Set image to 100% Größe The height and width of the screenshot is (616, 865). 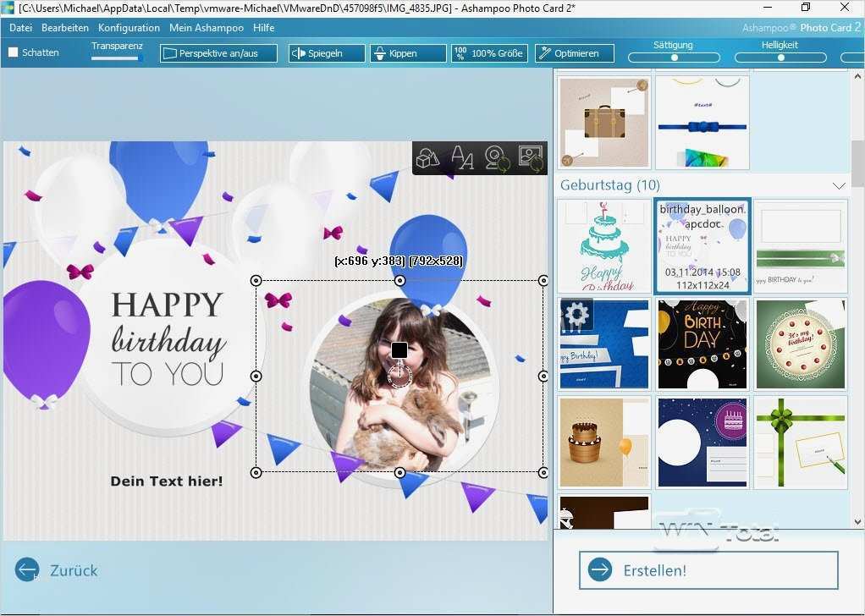pos(489,53)
